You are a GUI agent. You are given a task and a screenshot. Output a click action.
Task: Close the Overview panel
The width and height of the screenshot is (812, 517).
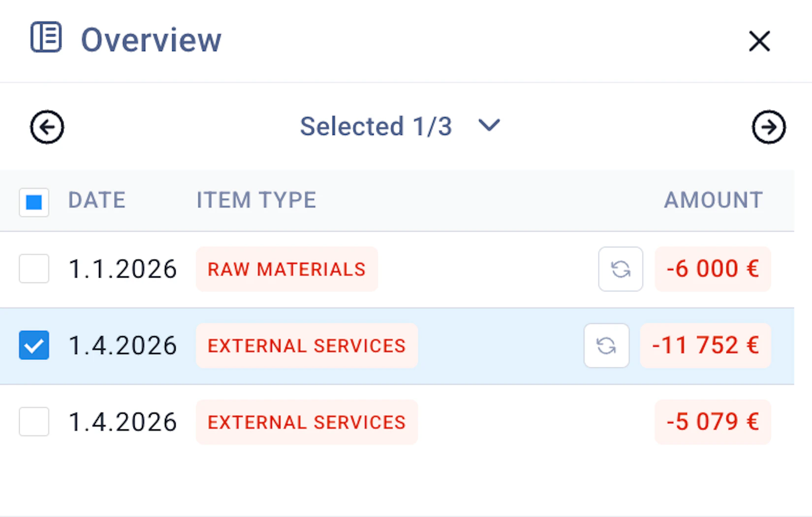click(x=759, y=41)
